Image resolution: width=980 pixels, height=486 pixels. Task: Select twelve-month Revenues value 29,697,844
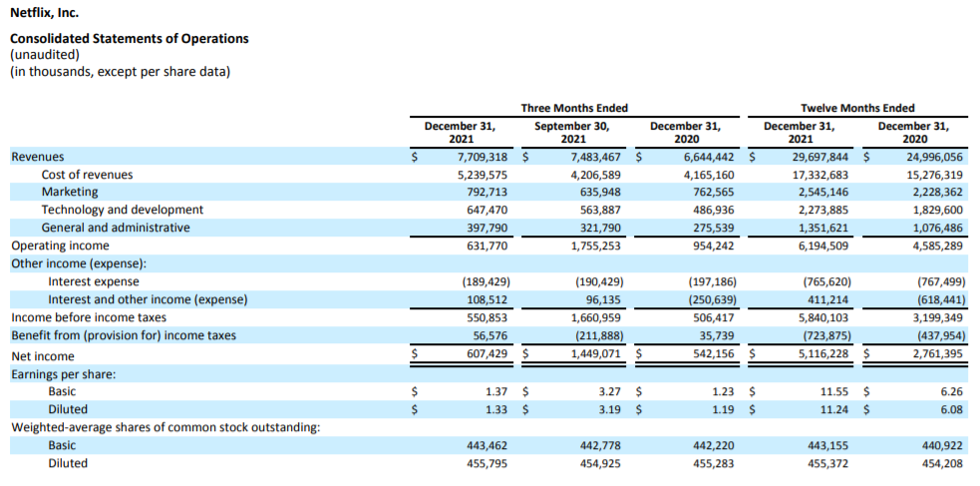coord(820,157)
